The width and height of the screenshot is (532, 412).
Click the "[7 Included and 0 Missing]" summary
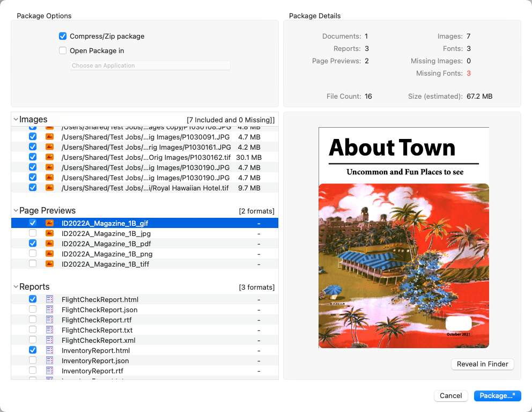tap(231, 120)
